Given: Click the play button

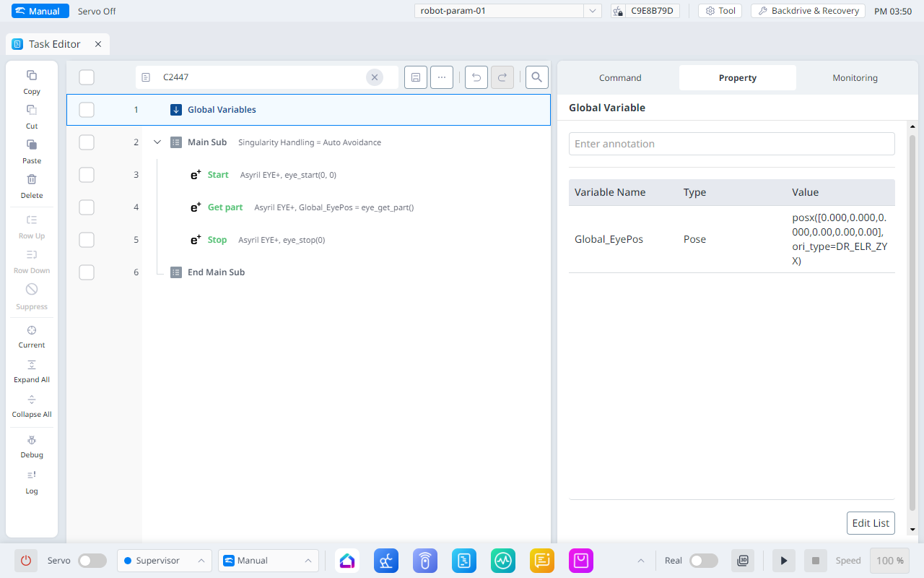Looking at the screenshot, I should click(784, 561).
